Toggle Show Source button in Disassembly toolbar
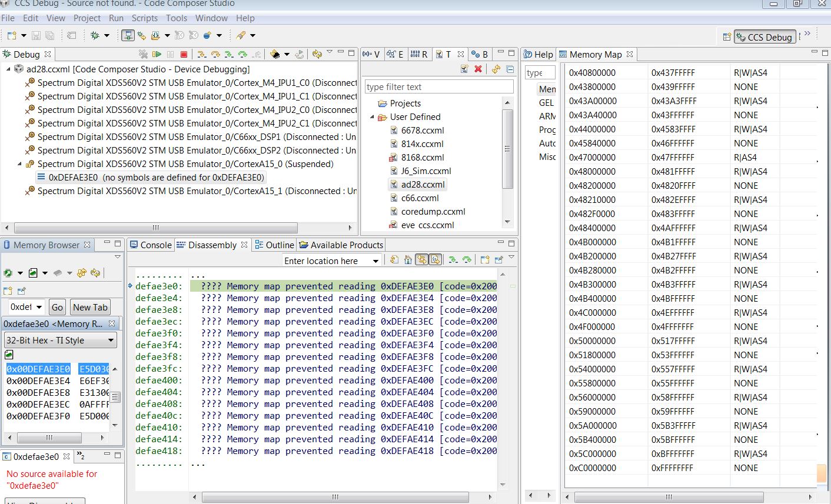The height and width of the screenshot is (504, 831). 435,259
